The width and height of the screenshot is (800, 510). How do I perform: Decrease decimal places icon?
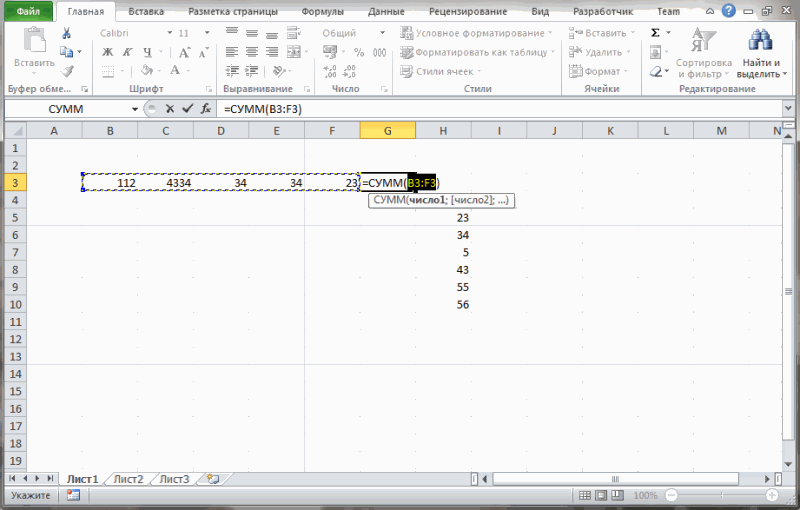tap(349, 71)
